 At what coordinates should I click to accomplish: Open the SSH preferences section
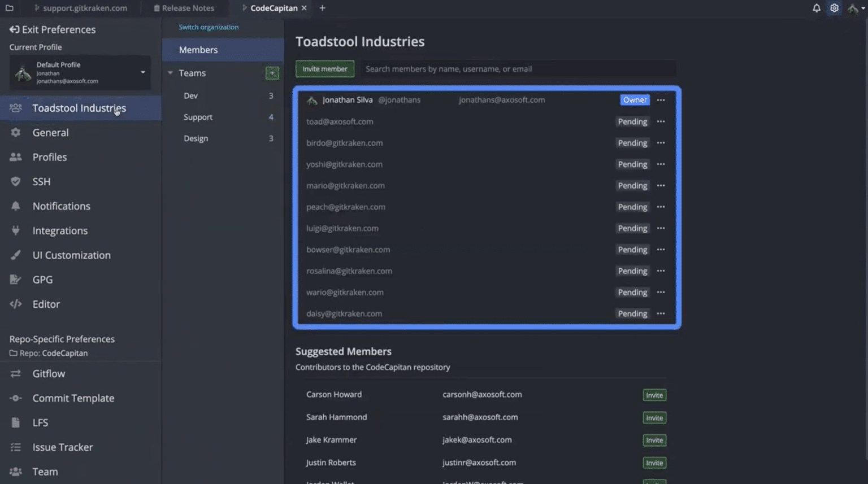click(41, 181)
